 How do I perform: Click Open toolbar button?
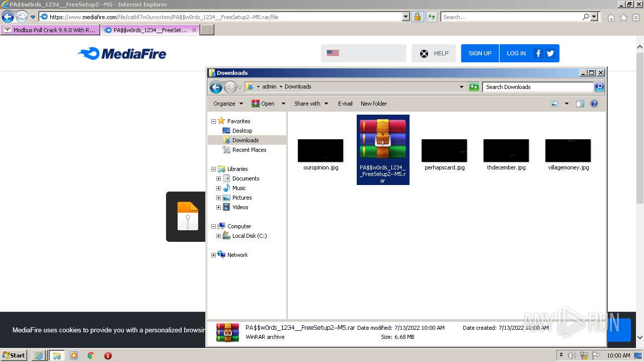pos(263,104)
